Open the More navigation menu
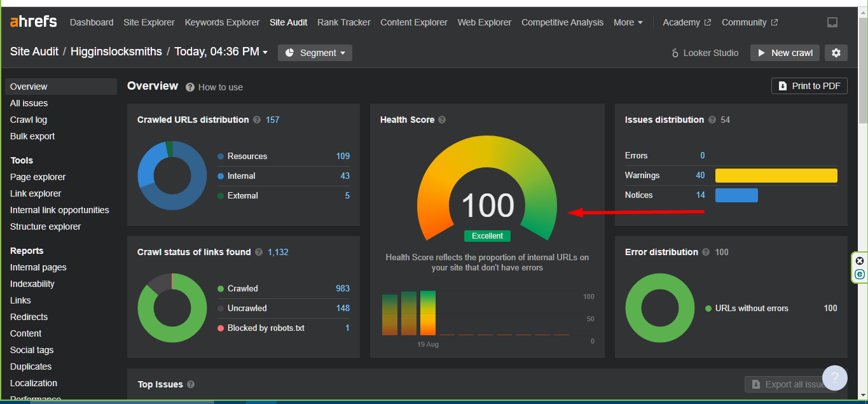 pyautogui.click(x=628, y=22)
